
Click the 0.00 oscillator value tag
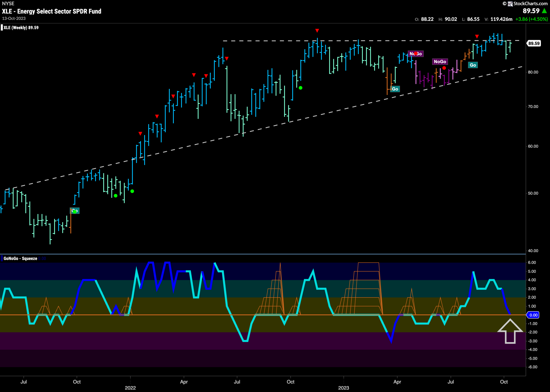533,315
